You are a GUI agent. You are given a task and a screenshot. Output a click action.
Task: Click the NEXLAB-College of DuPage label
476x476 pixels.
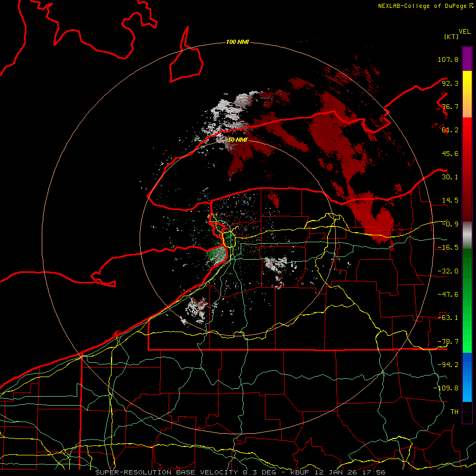point(425,6)
